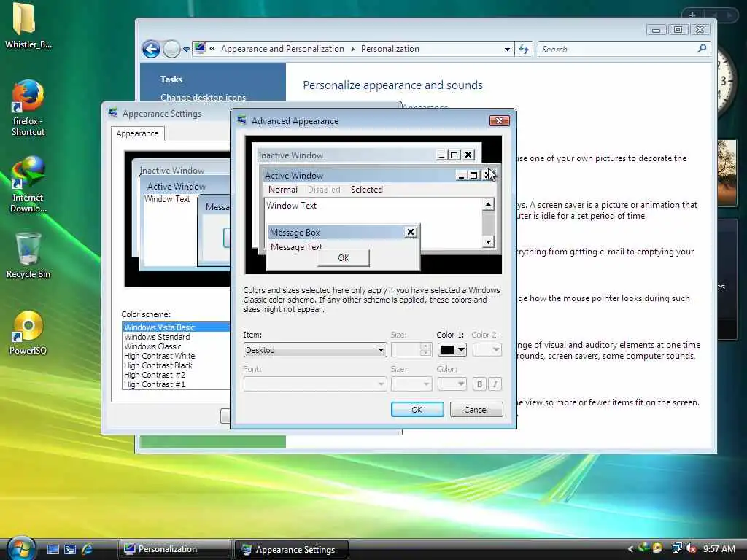This screenshot has height=560, width=747.
Task: Click the item Size spinner
Action: pyautogui.click(x=426, y=350)
